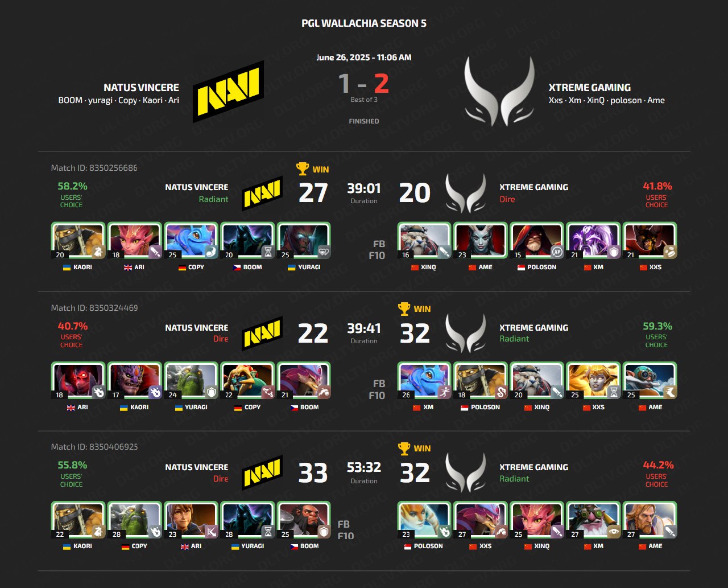Viewport: 728px width, 588px height.
Task: Select Copy's blue Puck hero in game one
Action: click(191, 241)
